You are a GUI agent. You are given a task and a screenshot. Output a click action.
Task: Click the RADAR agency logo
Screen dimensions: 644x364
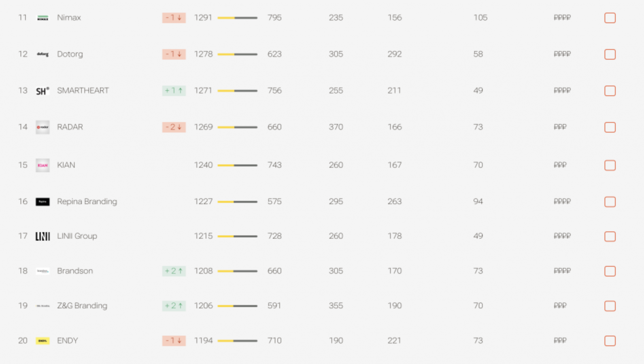(43, 127)
